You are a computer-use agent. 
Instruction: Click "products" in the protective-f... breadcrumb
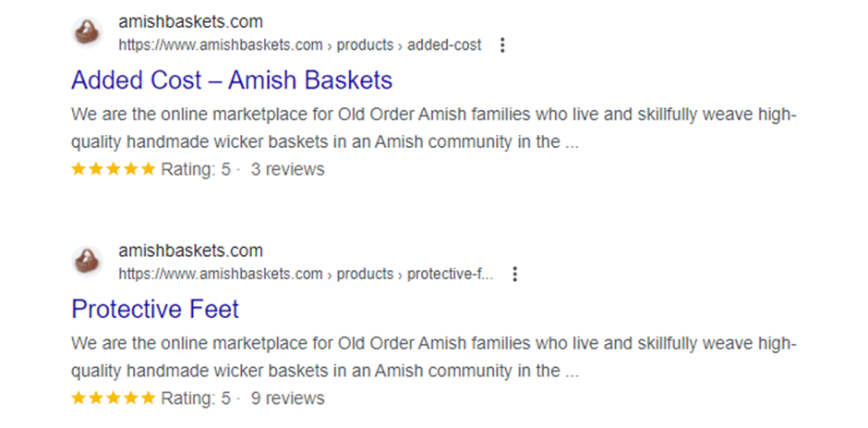tap(365, 275)
